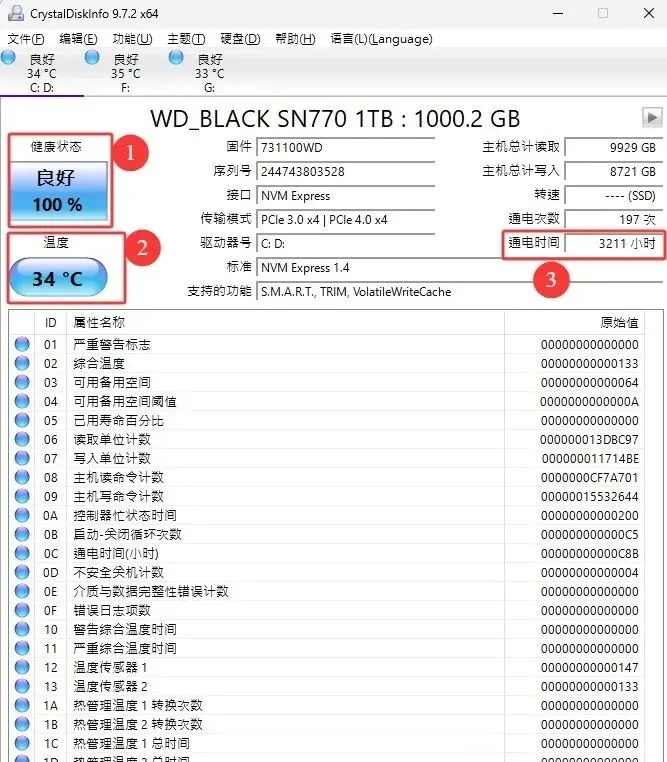Click the 良好 100 % health status button
This screenshot has height=762, width=667.
click(x=58, y=191)
